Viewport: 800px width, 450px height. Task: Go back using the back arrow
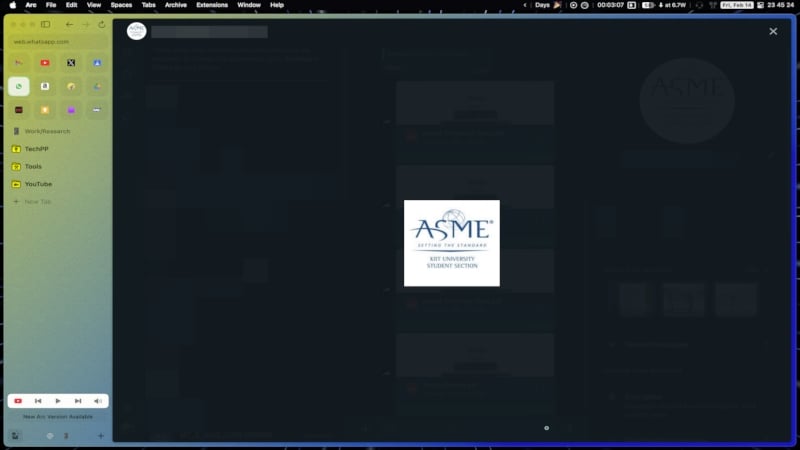pos(69,24)
